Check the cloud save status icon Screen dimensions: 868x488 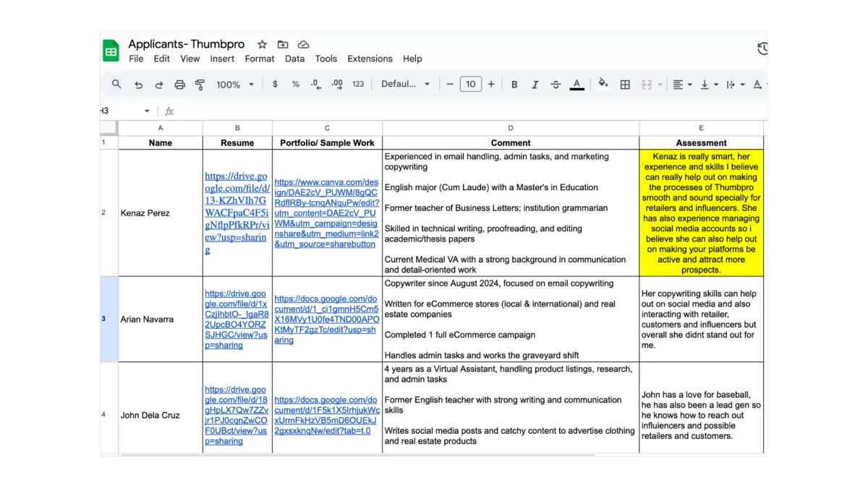(x=303, y=45)
